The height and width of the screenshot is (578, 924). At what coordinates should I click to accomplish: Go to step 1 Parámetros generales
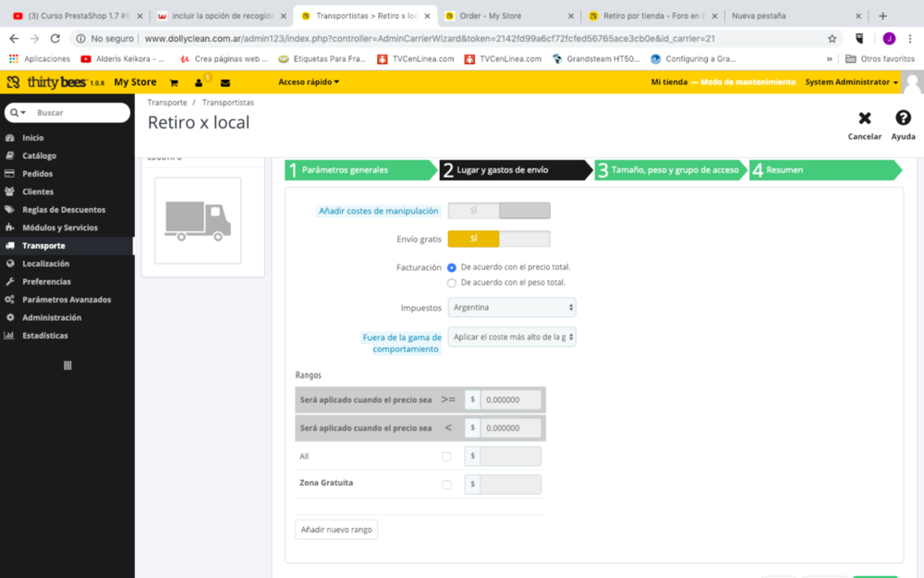360,170
